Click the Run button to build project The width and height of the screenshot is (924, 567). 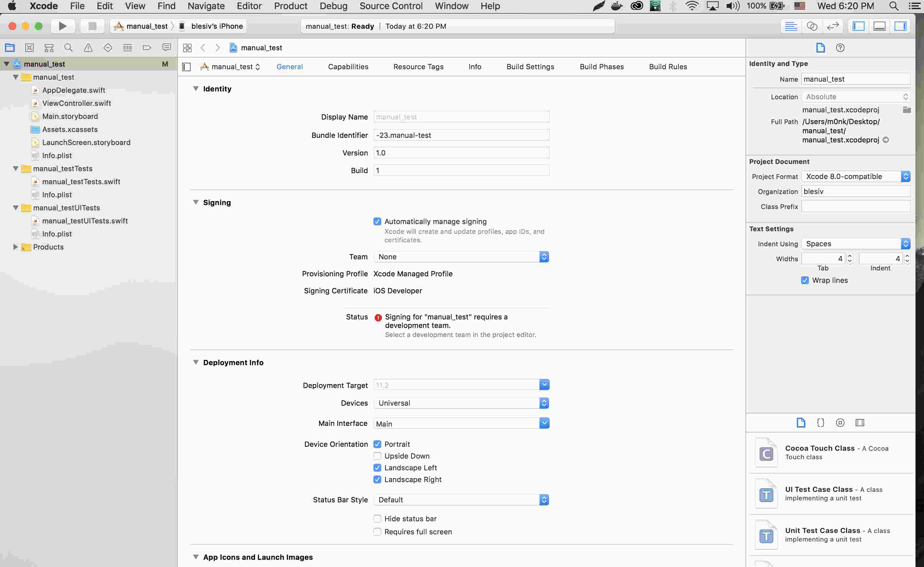point(61,26)
